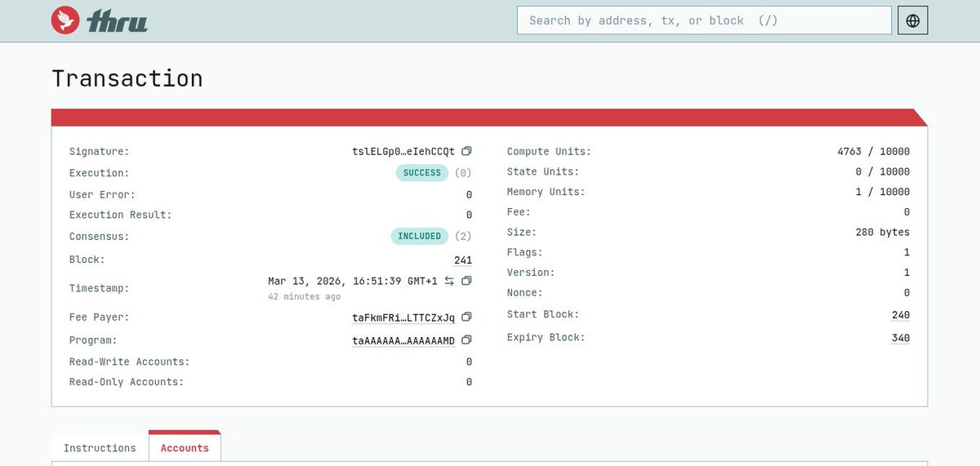This screenshot has width=980, height=466.
Task: Click the 42 minutes ago text
Action: click(305, 297)
